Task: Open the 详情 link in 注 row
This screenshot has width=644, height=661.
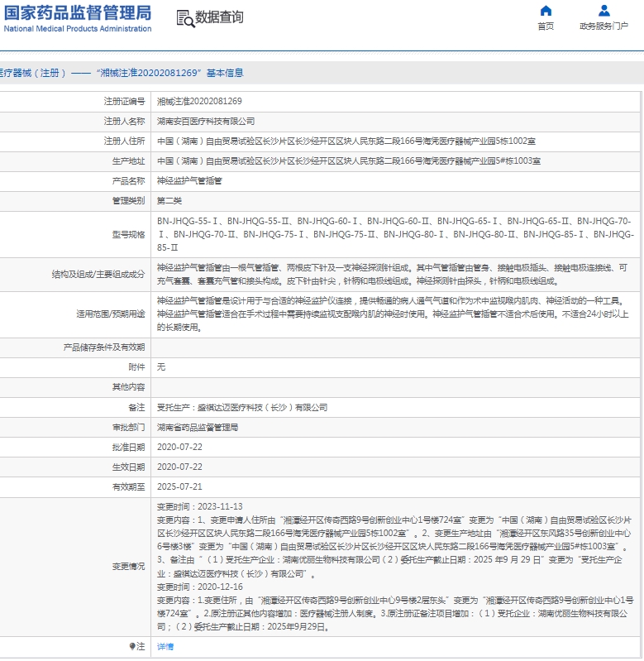Action: (165, 647)
